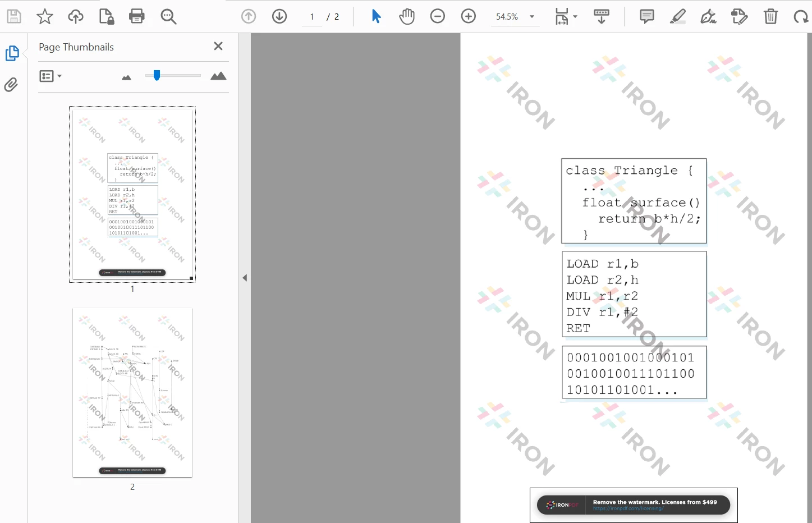Click the scrolling mode keyboard icon
The image size is (812, 523).
(602, 16)
